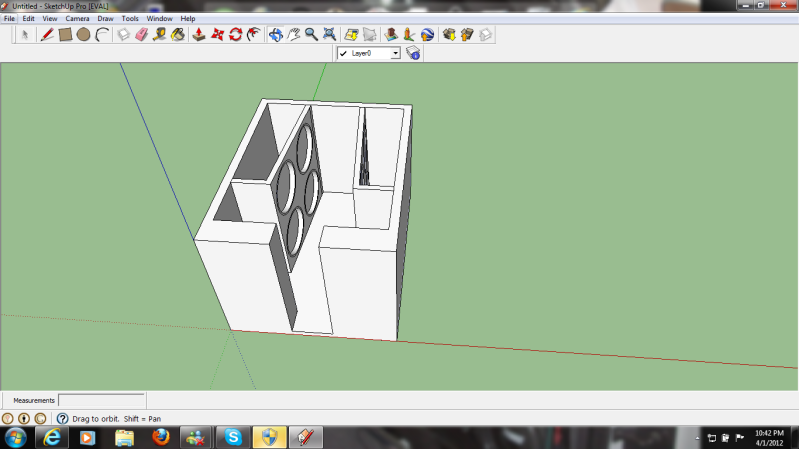
Task: Open the Window menu
Action: pyautogui.click(x=159, y=18)
